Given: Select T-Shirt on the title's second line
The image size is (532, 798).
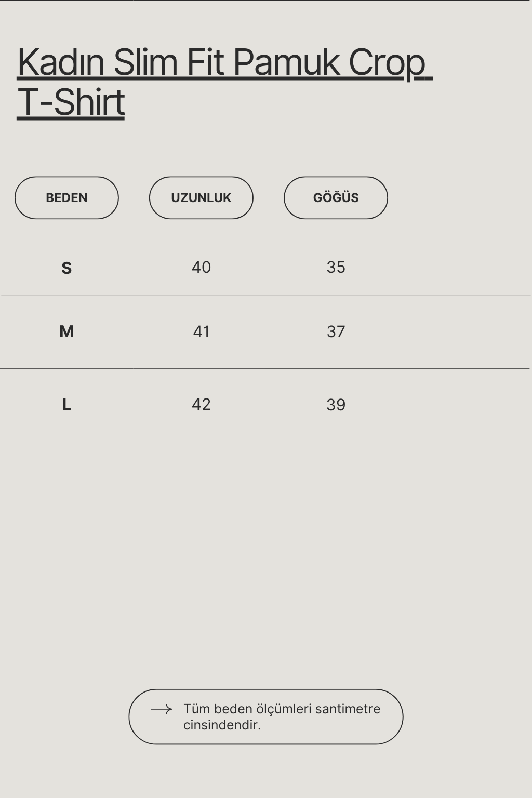Looking at the screenshot, I should 71,102.
